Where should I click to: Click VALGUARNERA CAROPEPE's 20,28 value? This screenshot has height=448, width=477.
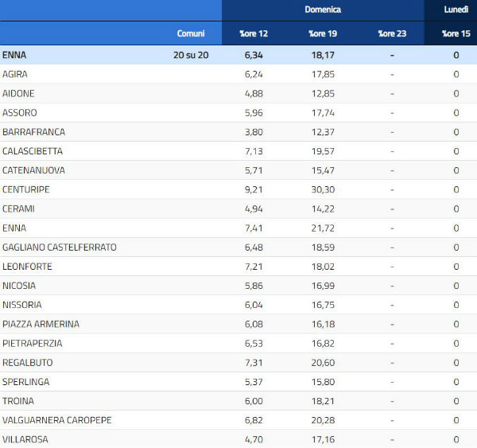pos(323,420)
